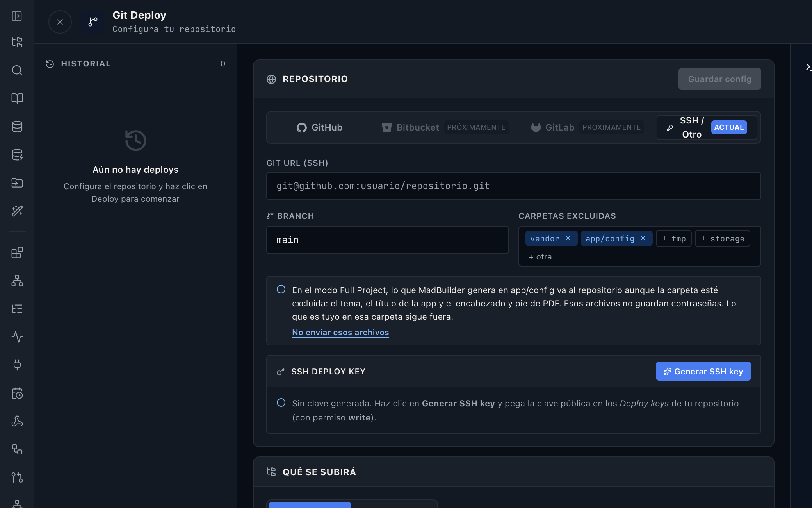The width and height of the screenshot is (812, 508).
Task: Select the SSH / Otro provider tab
Action: (x=707, y=127)
